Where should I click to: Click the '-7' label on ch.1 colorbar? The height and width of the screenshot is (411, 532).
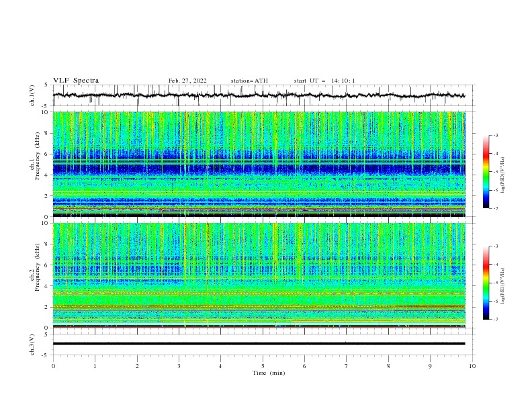point(495,208)
